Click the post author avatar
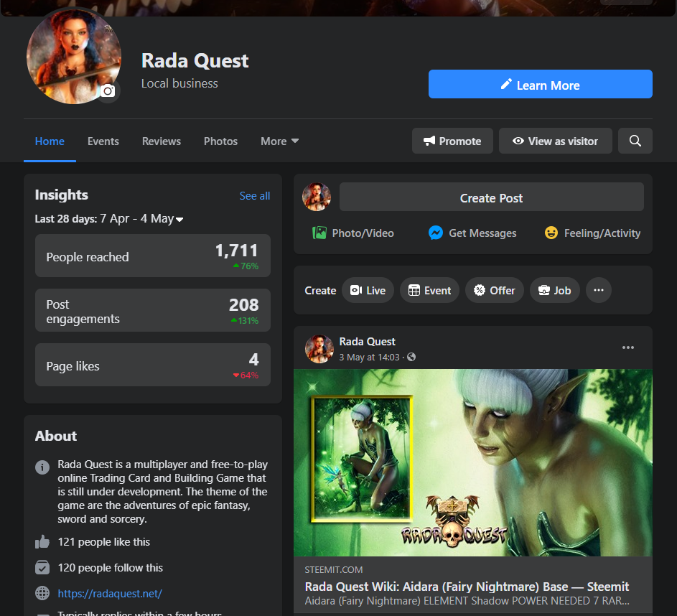The width and height of the screenshot is (677, 616). [319, 349]
